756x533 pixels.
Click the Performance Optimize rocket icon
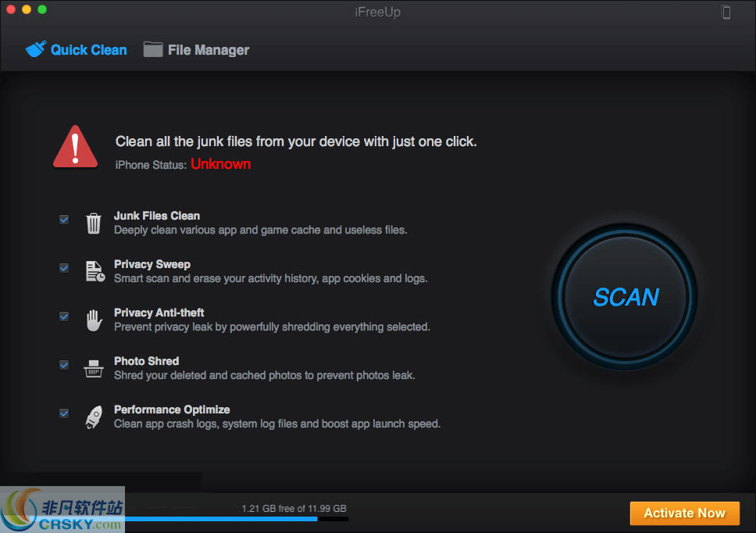coord(94,417)
